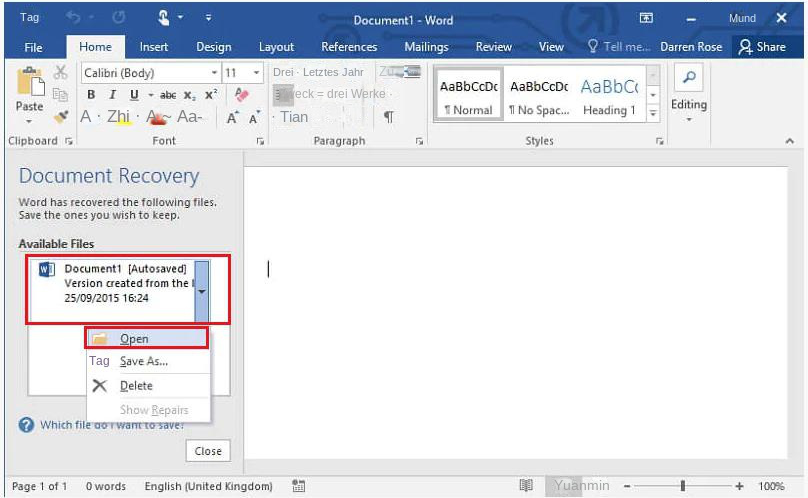Screen dimensions: 808x498
Task: Click the Clear All Formatting eraser icon
Action: point(241,94)
